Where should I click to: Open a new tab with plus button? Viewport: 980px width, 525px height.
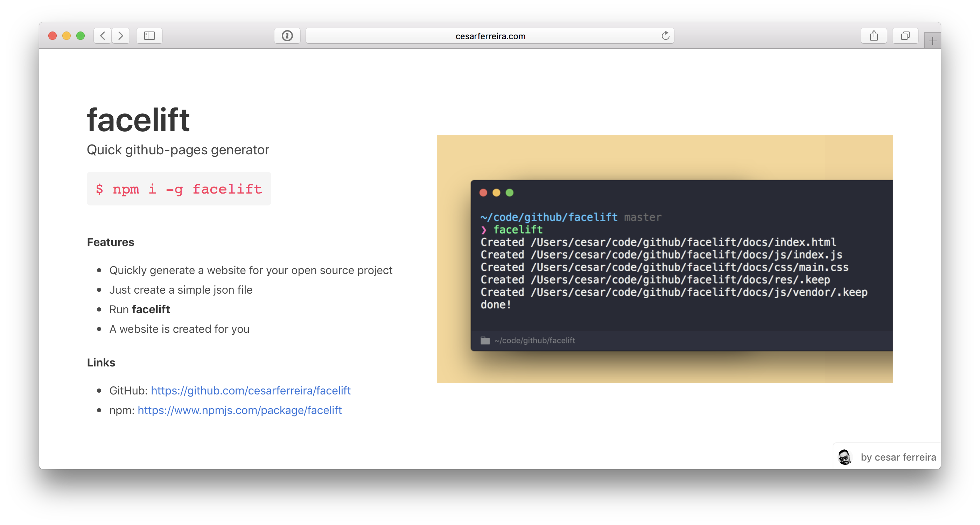(932, 41)
